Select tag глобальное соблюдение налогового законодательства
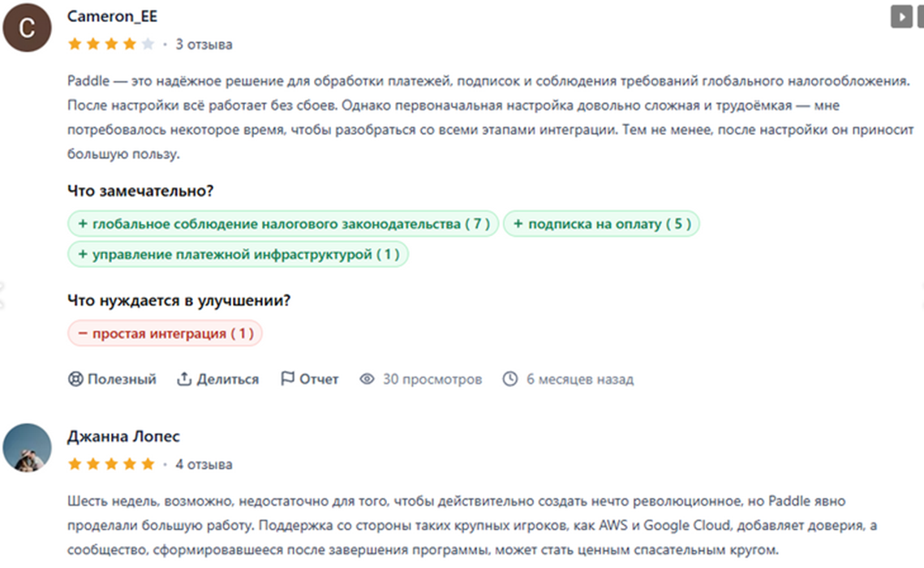This screenshot has height=568, width=924. tap(283, 224)
